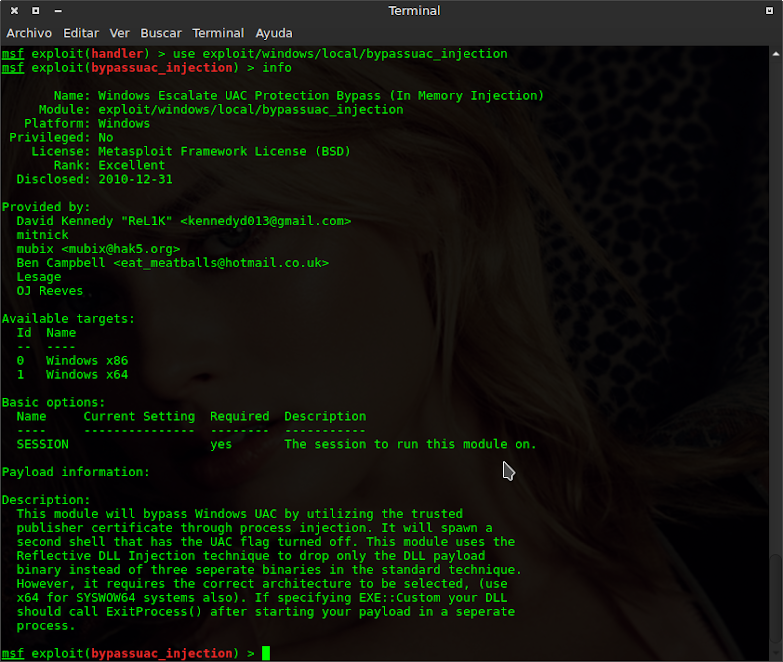
Task: Click the 'Windows x86' target row
Action: tap(72, 360)
